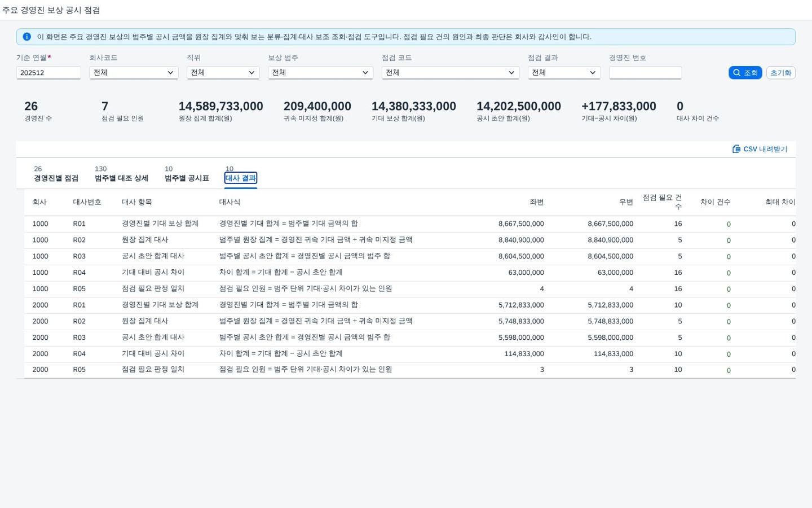Click the 원장 집계 합계 value 14,589,733,000
This screenshot has width=812, height=508.
click(x=221, y=106)
